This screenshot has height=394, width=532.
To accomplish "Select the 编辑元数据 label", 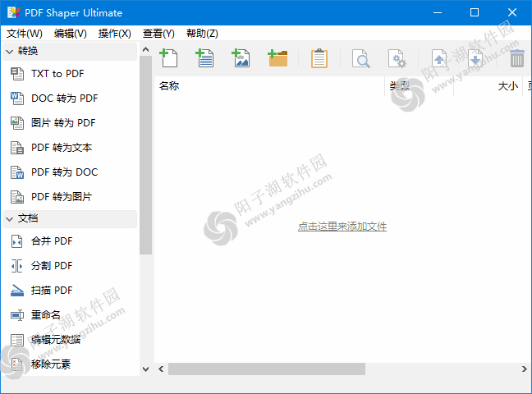I will coord(56,340).
